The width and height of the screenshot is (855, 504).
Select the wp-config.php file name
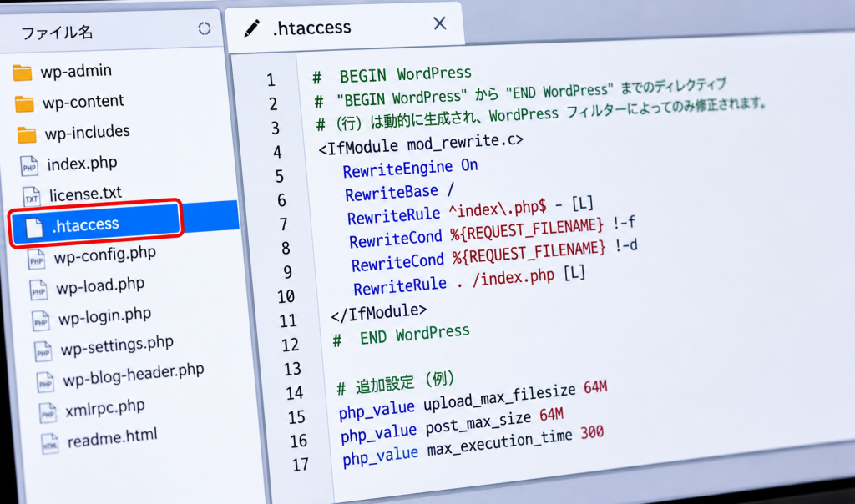point(104,255)
